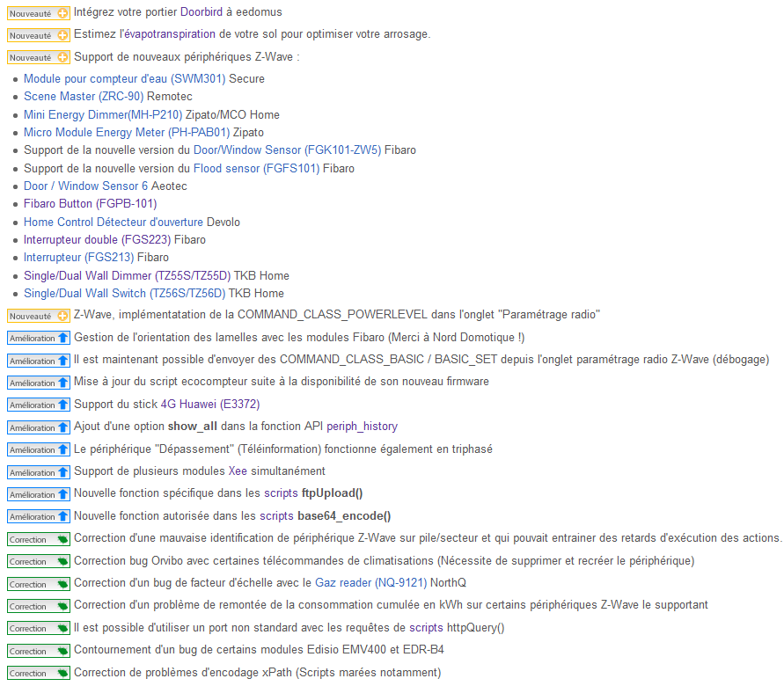Click the bold text "base64_encode()"
Screen dimensions: 784x686
[x=344, y=515]
